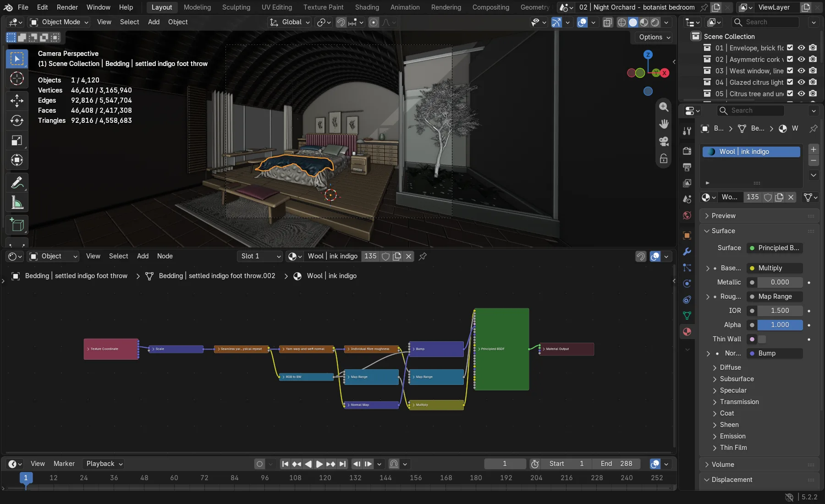This screenshot has width=825, height=504.
Task: Activate the Move tool
Action: (17, 101)
